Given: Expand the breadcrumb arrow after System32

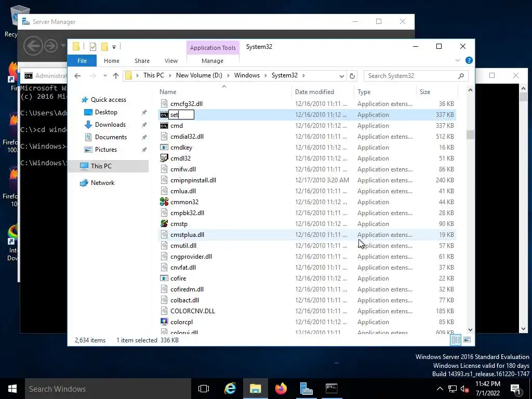Looking at the screenshot, I should click(303, 75).
